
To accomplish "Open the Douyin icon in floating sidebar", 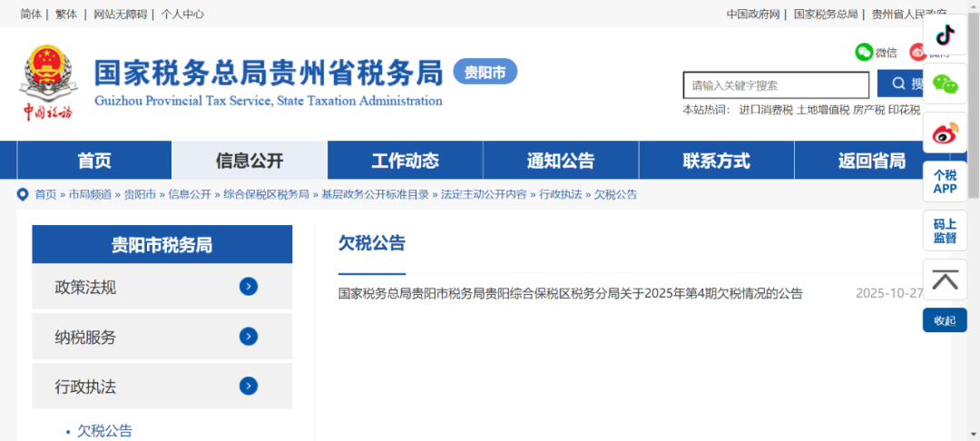I will [x=945, y=34].
